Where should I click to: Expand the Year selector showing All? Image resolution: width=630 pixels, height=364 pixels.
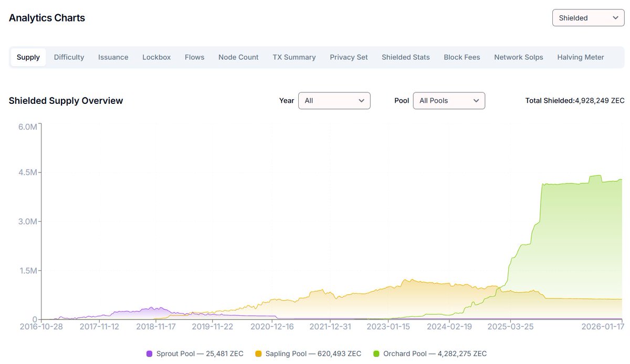(334, 101)
